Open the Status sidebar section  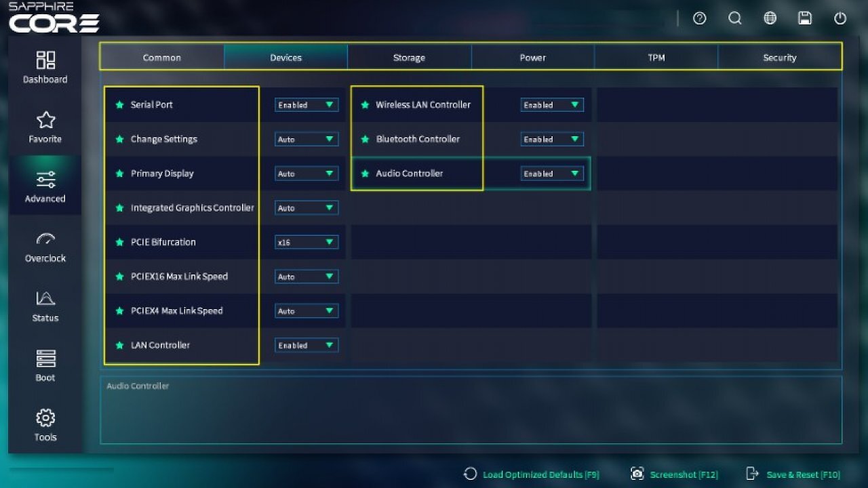45,306
